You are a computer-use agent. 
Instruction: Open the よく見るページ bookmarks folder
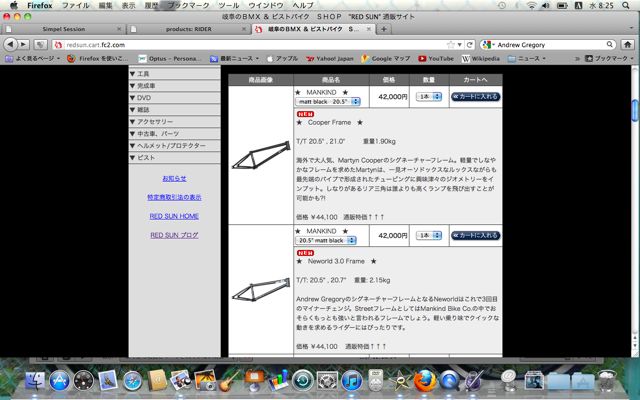pos(33,58)
